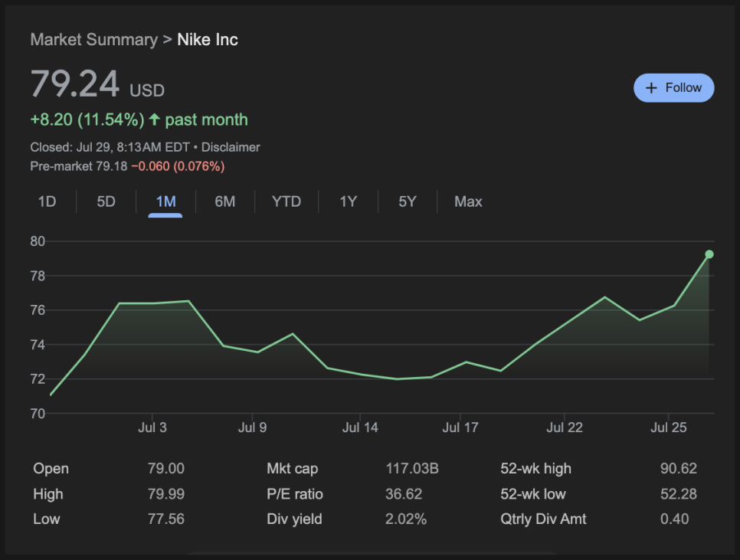Screen dimensions: 740x560
Task: Open the Disclaimer link
Action: (231, 147)
